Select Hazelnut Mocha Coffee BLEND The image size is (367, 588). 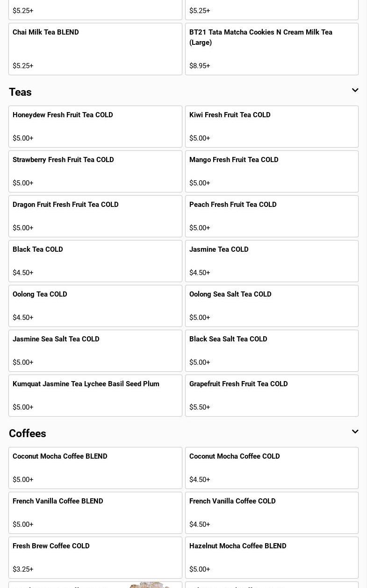(x=272, y=558)
